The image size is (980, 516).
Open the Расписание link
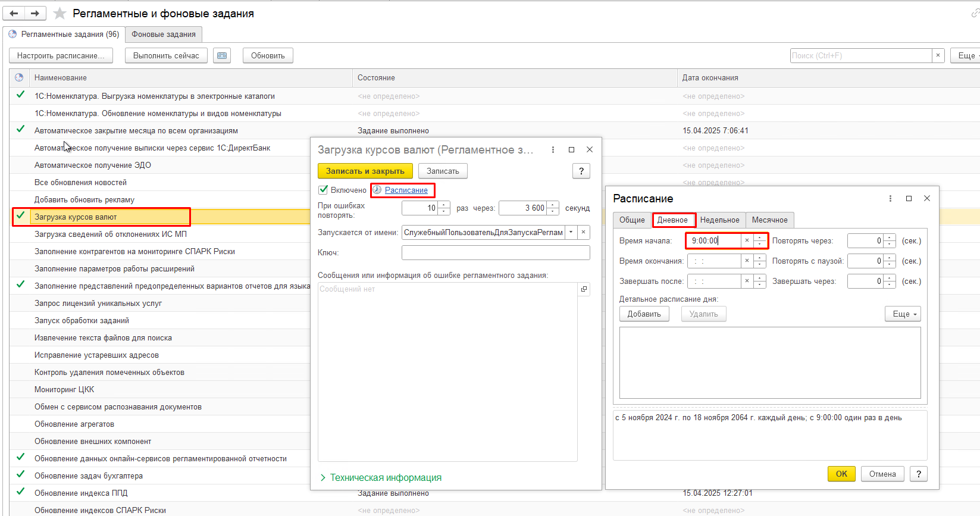[406, 190]
